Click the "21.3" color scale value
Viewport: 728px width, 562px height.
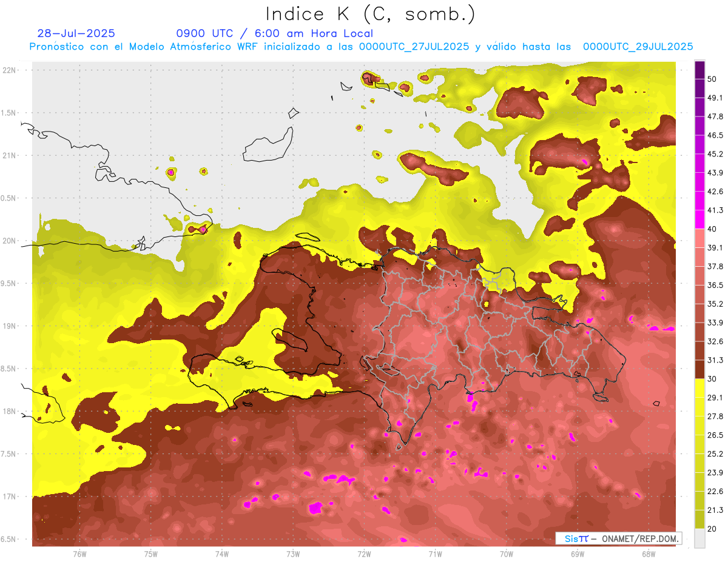[x=715, y=510]
